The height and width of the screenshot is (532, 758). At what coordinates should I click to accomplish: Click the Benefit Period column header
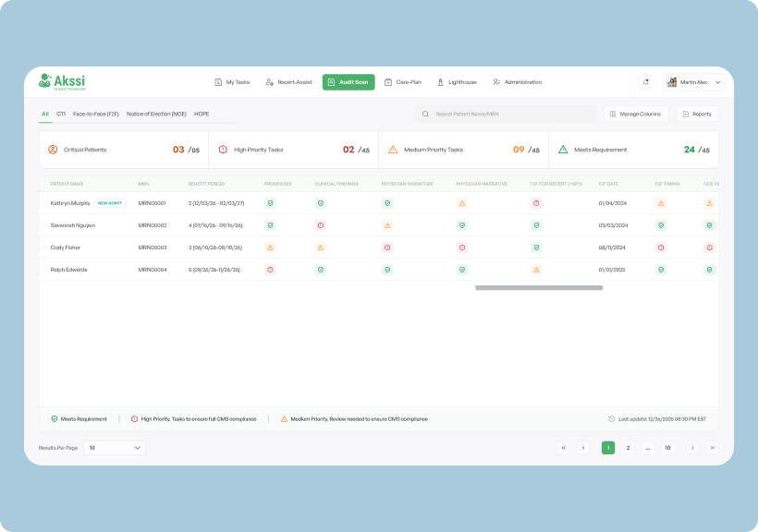tap(206, 184)
